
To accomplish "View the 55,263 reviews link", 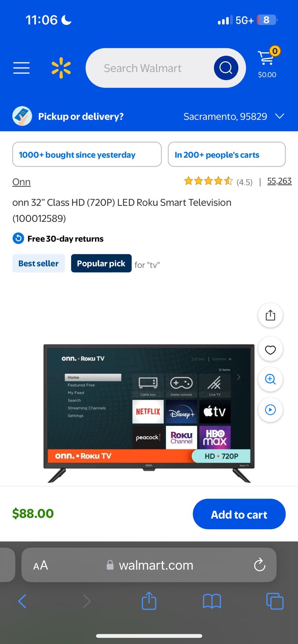I will (x=279, y=181).
